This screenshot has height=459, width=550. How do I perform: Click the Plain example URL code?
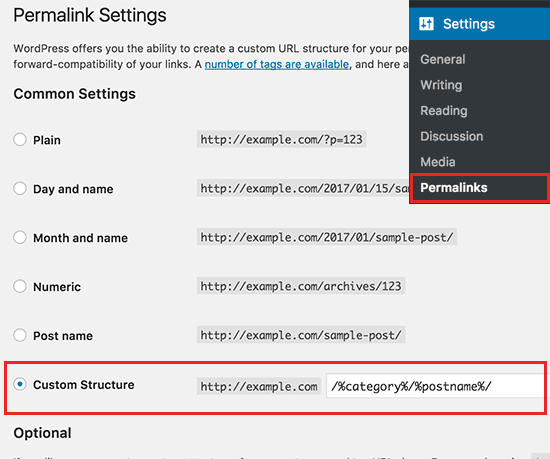coord(281,140)
